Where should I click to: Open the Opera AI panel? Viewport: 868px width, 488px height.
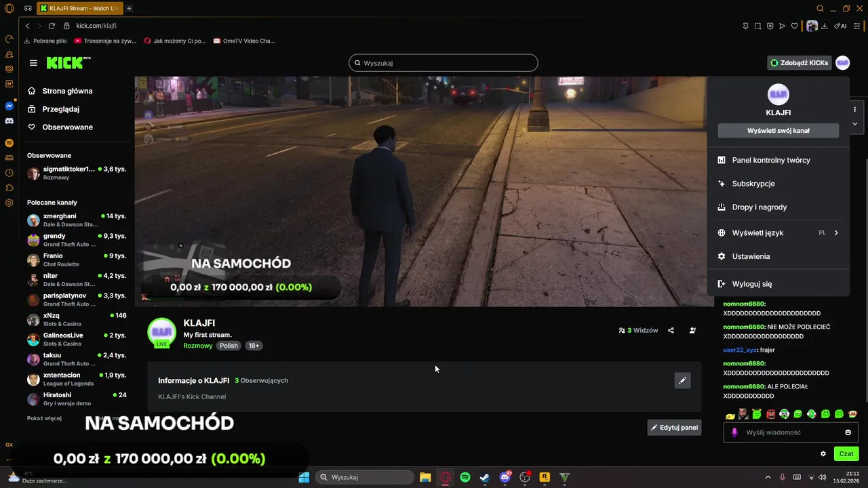[x=841, y=26]
